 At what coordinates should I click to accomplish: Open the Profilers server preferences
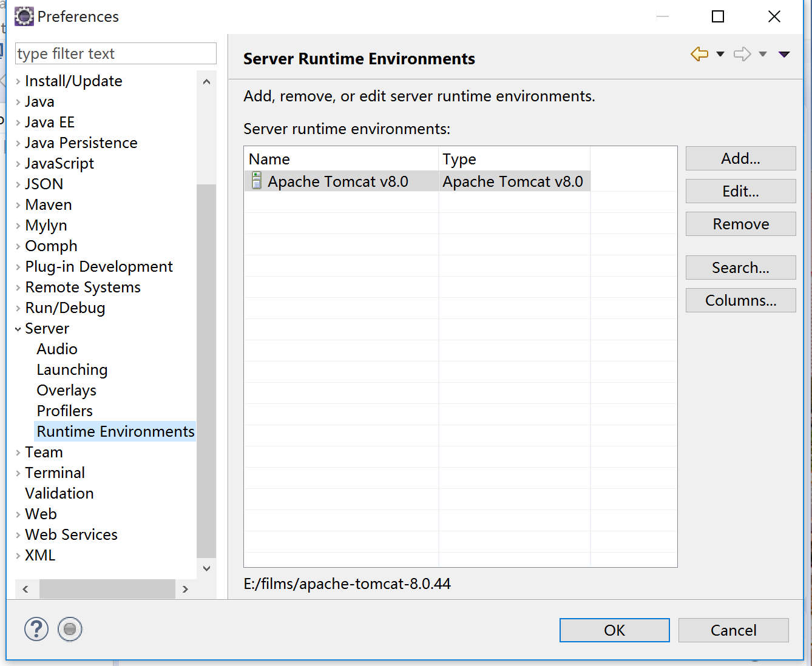pyautogui.click(x=65, y=411)
